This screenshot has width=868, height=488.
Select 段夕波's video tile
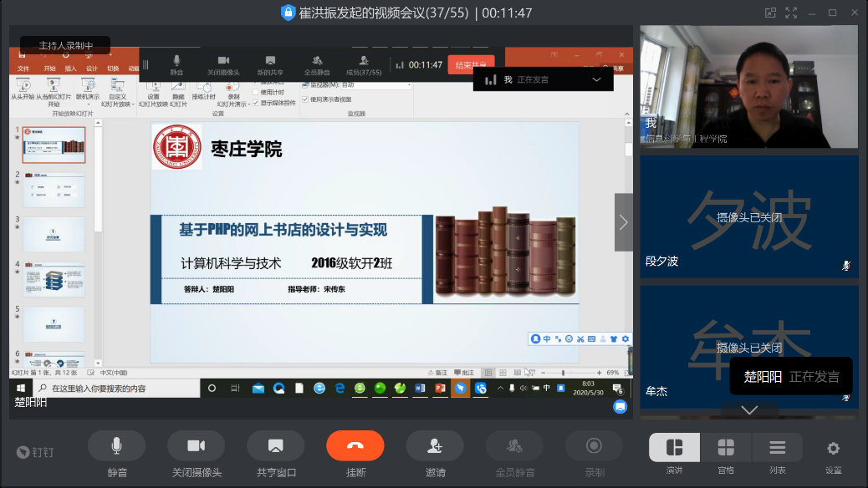[748, 216]
